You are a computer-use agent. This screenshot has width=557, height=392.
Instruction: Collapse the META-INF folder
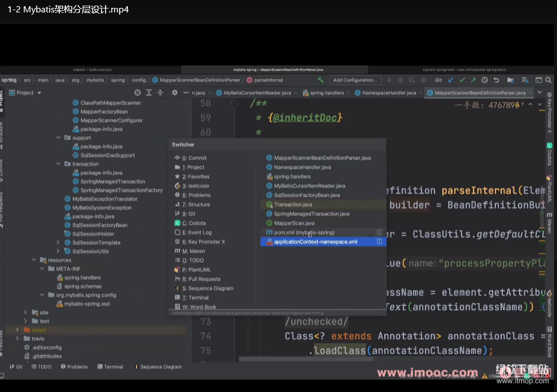[42, 269]
